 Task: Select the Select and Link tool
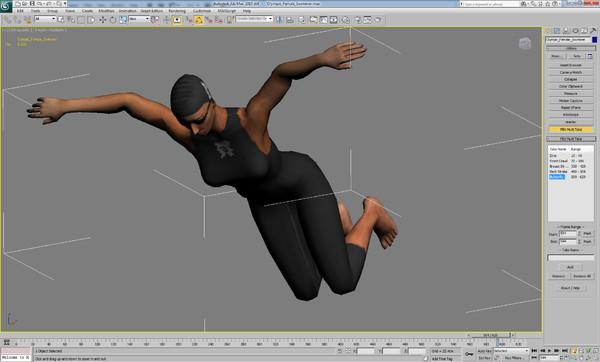[x=7, y=20]
